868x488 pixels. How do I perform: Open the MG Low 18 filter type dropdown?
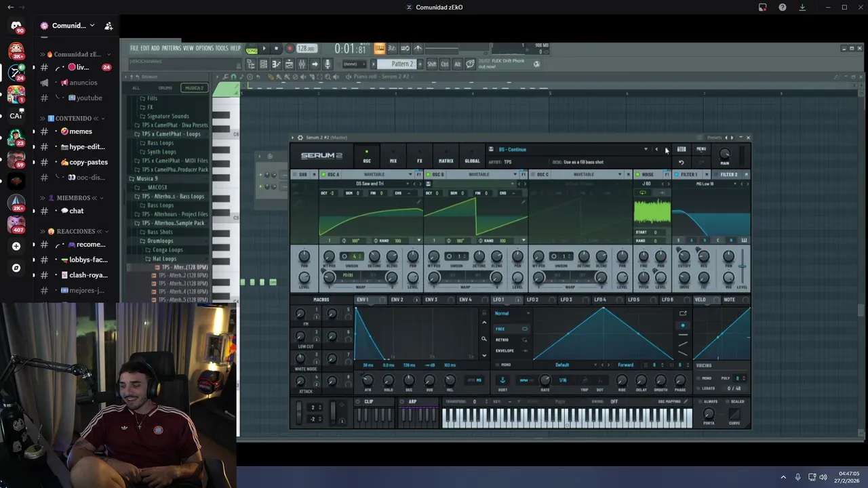705,184
